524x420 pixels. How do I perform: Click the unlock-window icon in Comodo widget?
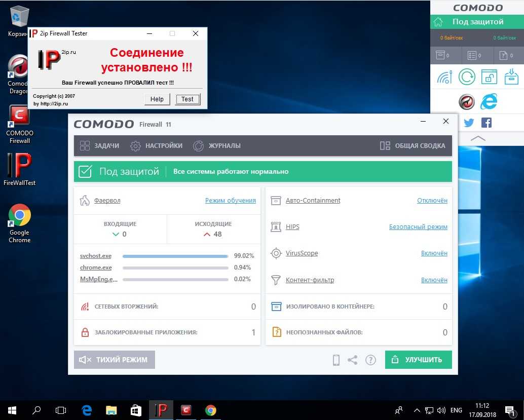(489, 77)
